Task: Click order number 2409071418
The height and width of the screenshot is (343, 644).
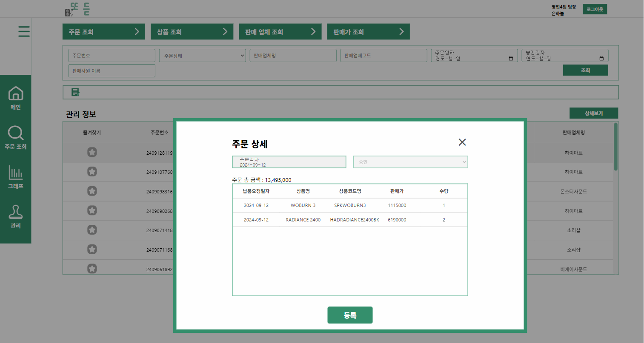Action: tap(160, 230)
